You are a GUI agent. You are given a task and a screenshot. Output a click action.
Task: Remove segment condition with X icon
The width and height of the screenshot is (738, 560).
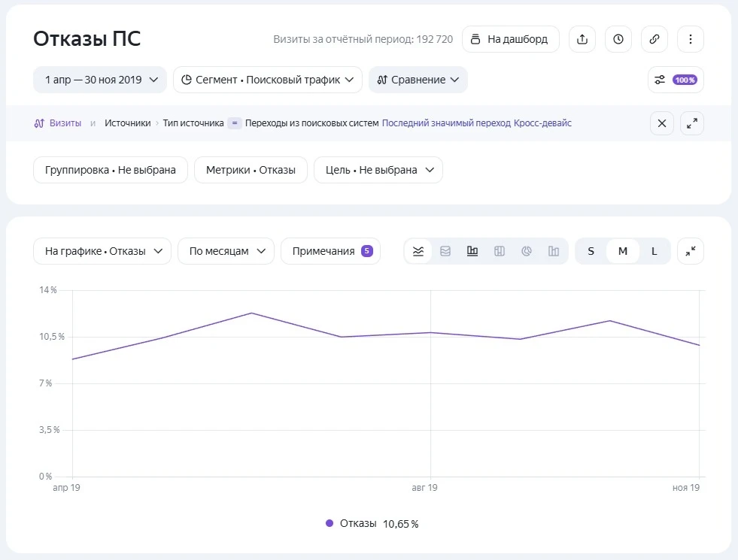point(662,123)
